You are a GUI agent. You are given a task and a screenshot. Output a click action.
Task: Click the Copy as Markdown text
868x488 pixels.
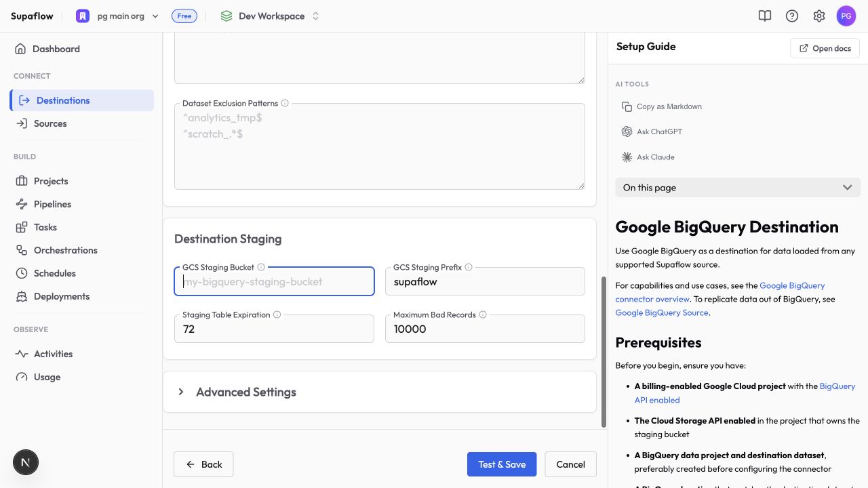coord(669,106)
